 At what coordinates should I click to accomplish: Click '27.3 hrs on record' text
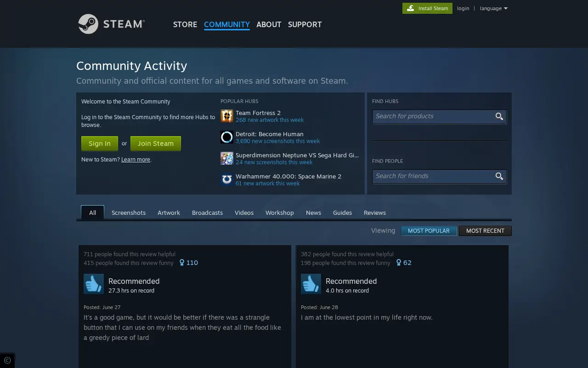[x=131, y=291]
